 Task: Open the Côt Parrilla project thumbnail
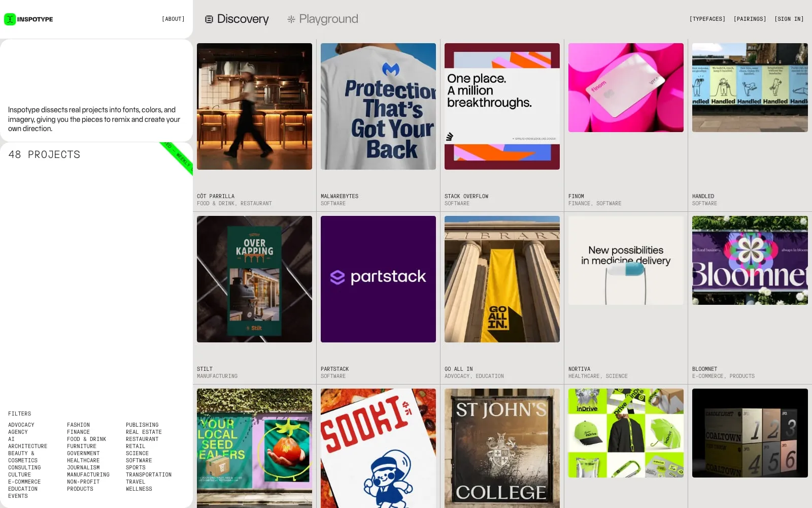tap(254, 106)
